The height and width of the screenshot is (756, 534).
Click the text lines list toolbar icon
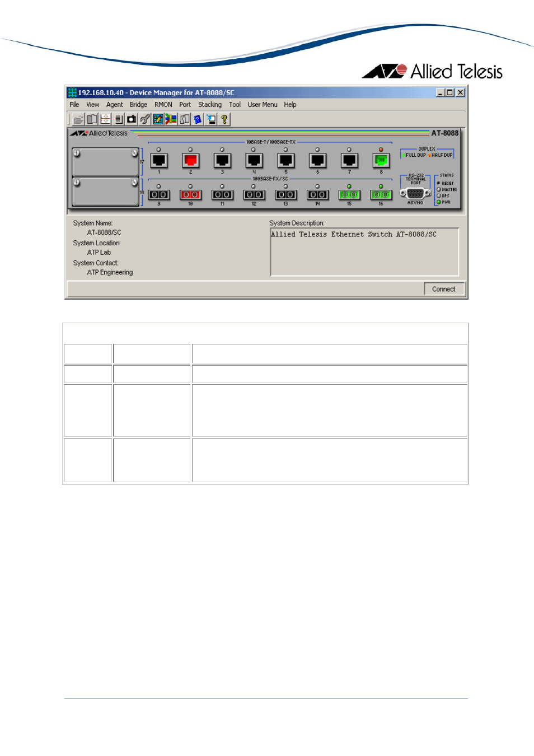118,119
